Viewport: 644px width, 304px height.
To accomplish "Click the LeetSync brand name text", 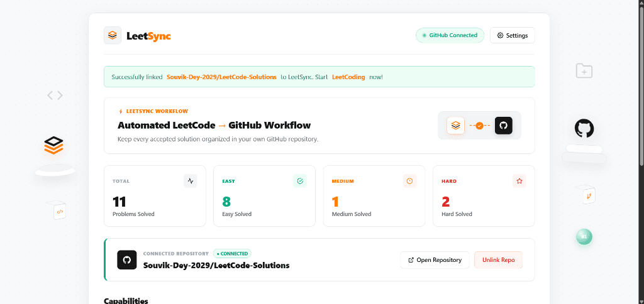I will (148, 36).
